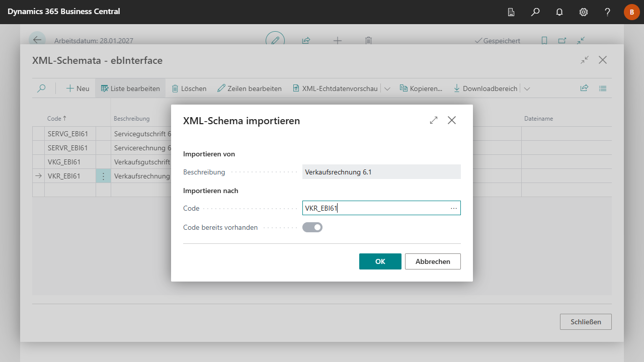Viewport: 644px width, 362px height.
Task: Click the search magnifier in top bar
Action: (x=535, y=12)
